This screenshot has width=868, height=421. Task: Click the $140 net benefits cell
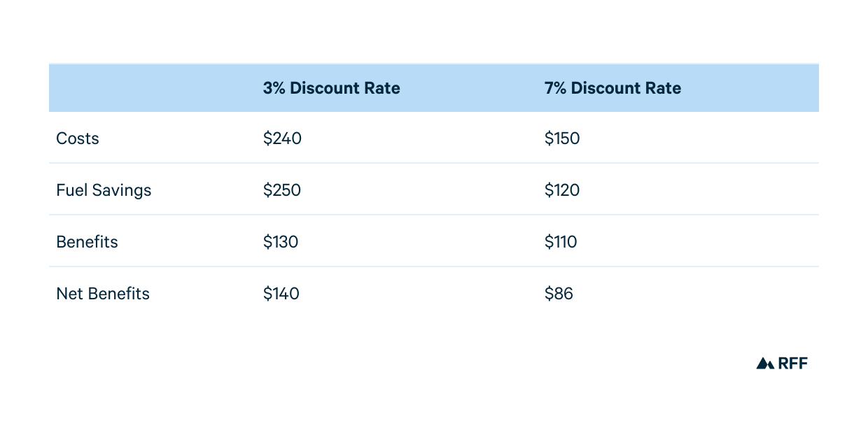click(x=281, y=294)
